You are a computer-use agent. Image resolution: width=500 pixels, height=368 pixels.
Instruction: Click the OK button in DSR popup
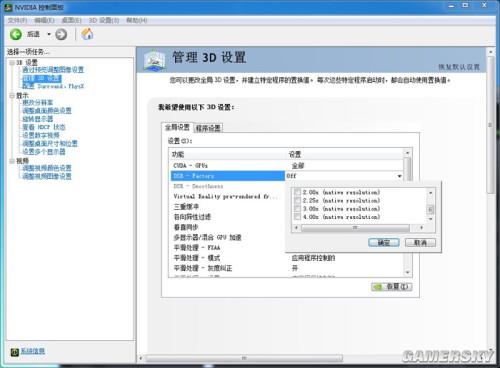tap(384, 242)
